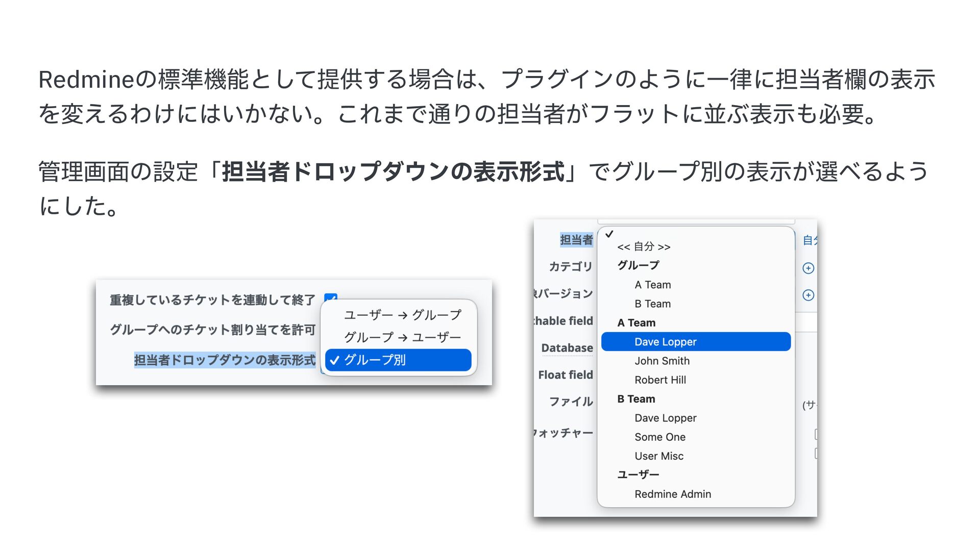The image size is (980, 551).
Task: Click the plus icon beside バージョン
Action: (808, 295)
